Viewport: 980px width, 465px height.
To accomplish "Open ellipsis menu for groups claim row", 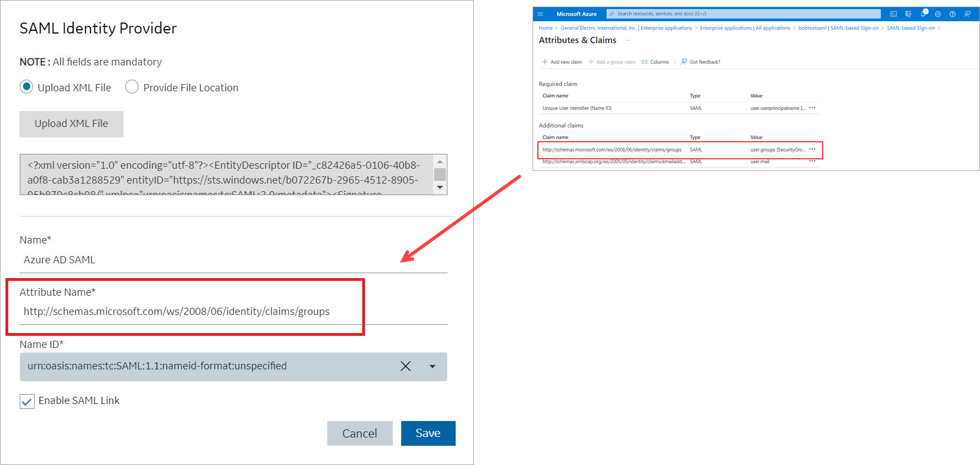I will pos(812,149).
